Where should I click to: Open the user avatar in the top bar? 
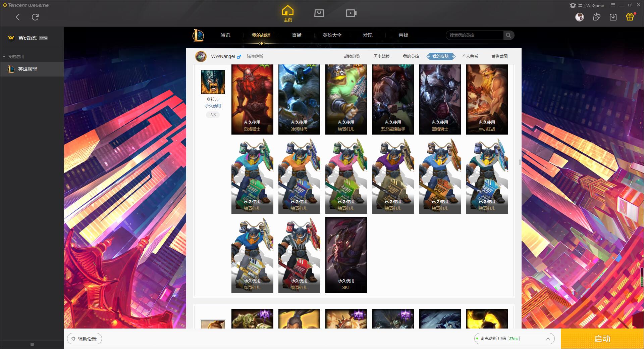click(x=579, y=17)
